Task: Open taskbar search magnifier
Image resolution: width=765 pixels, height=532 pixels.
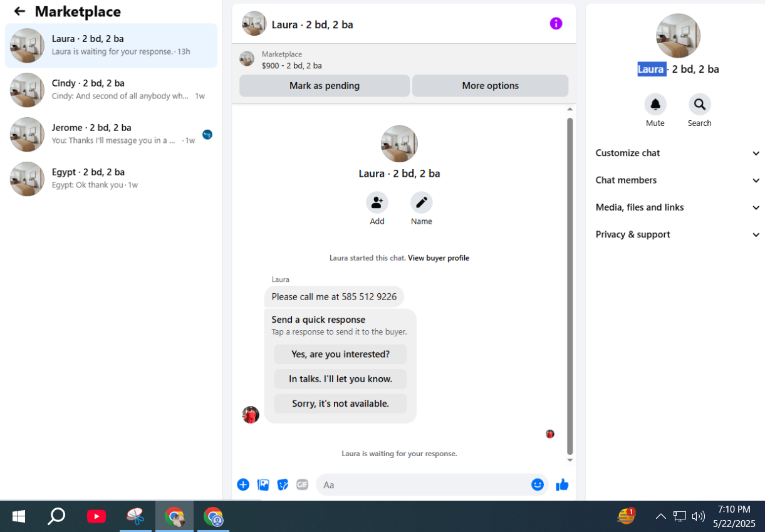Action: pyautogui.click(x=57, y=516)
